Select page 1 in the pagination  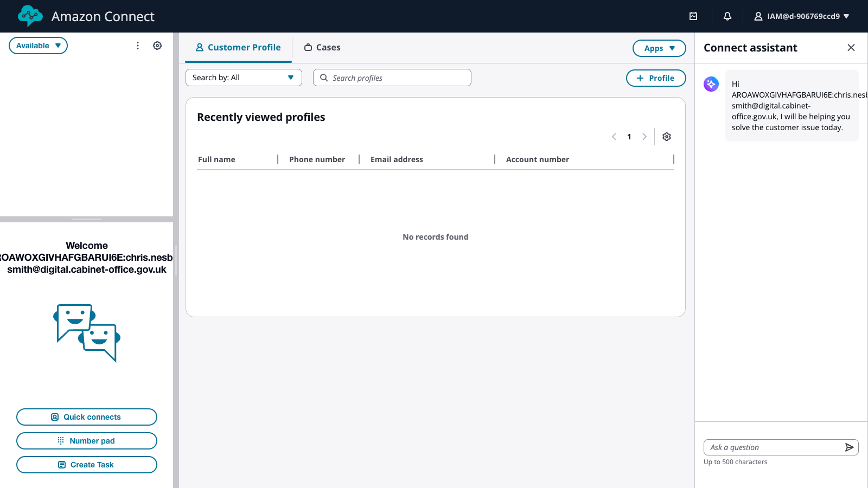coord(629,137)
